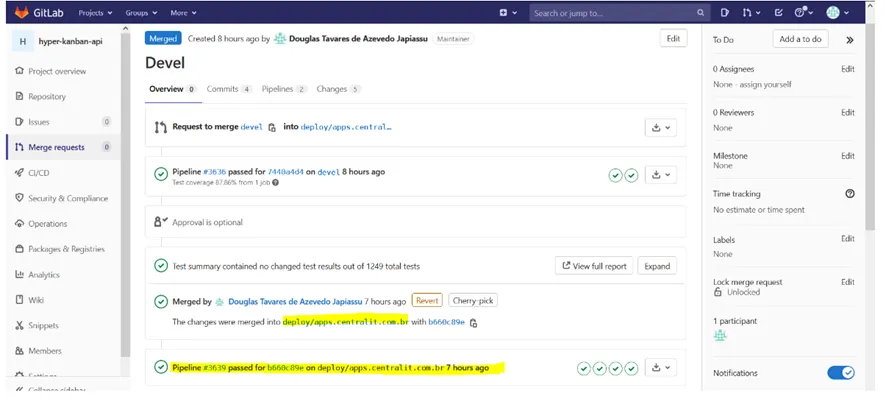Edit Reviewers in right sidebar
Viewport: 886px width, 407px height.
(x=848, y=113)
